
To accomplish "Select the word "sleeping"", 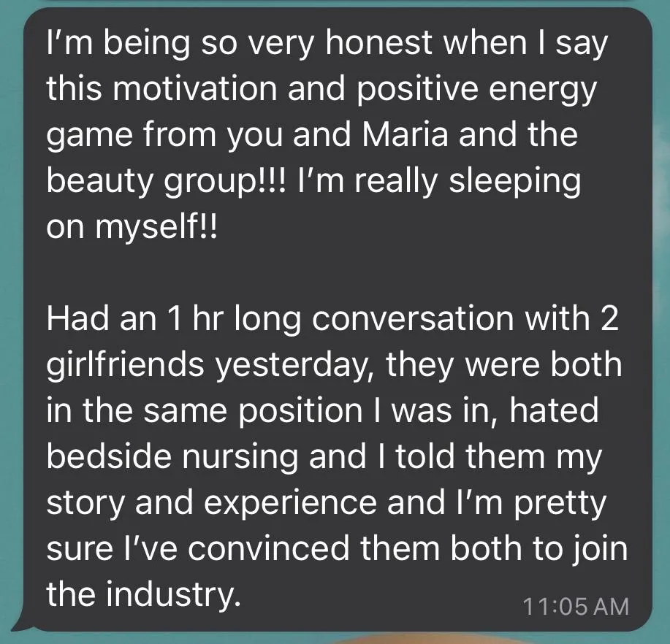I will (x=515, y=183).
